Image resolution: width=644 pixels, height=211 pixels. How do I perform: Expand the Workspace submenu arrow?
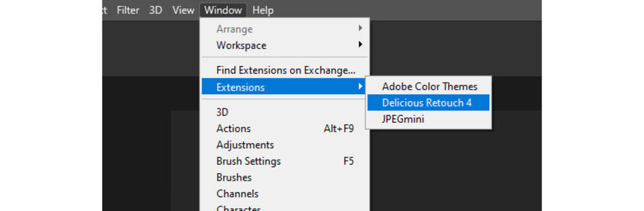tap(360, 45)
